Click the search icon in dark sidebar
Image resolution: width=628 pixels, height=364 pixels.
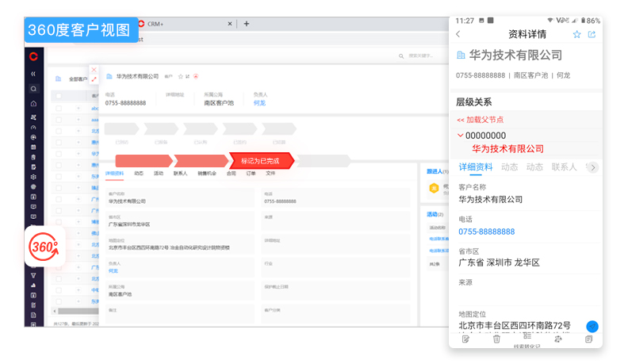(33, 89)
